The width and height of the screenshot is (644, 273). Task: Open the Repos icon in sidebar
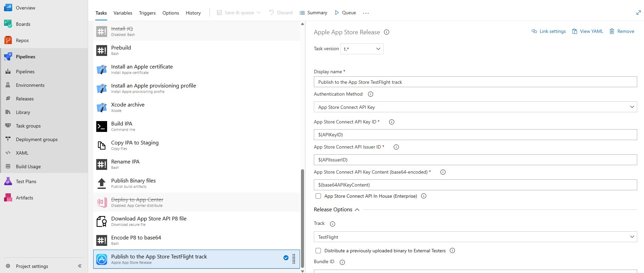8,40
